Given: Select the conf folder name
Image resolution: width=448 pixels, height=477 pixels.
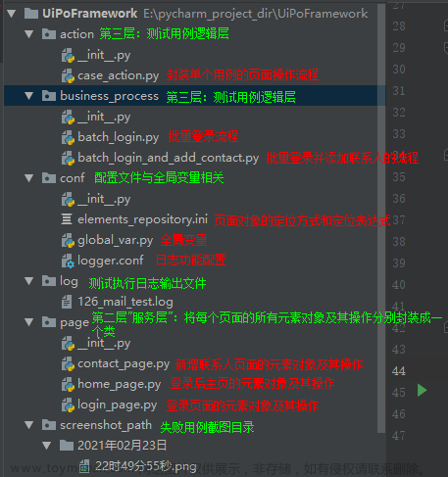Looking at the screenshot, I should coord(73,178).
